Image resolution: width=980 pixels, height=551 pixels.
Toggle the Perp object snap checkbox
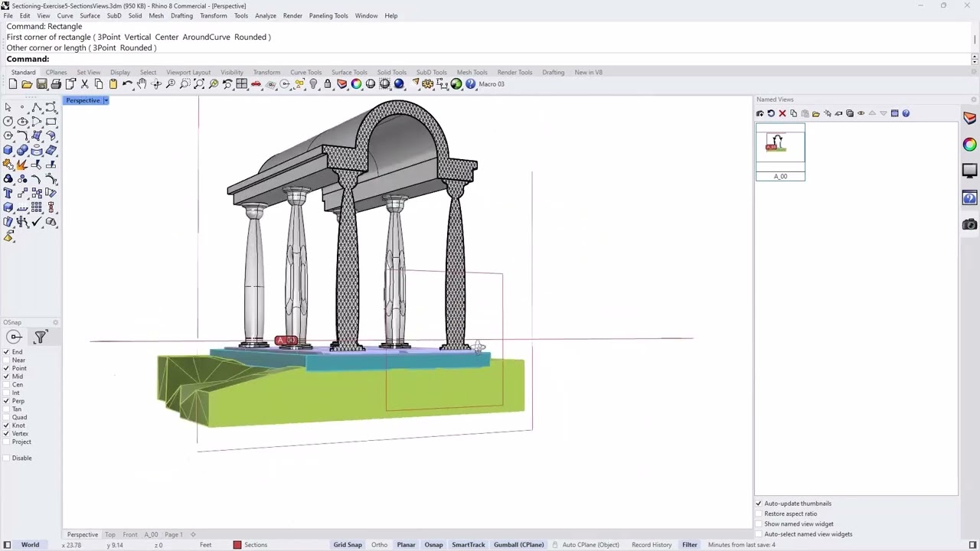[6, 401]
